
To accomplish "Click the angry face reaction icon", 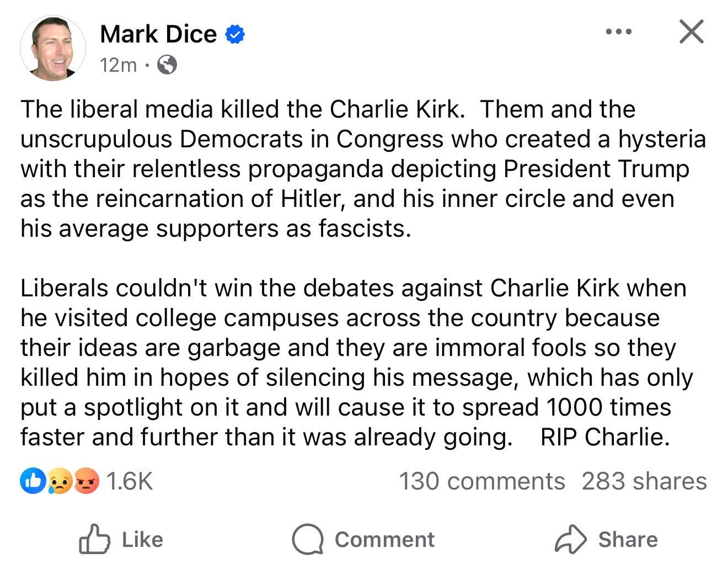I will tap(85, 481).
